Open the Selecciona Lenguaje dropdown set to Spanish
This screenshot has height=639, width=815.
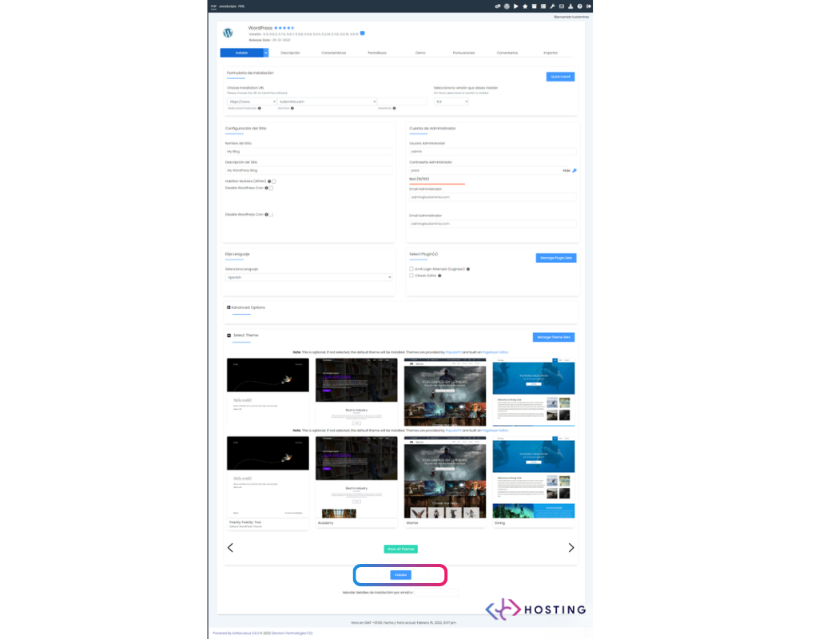(306, 277)
